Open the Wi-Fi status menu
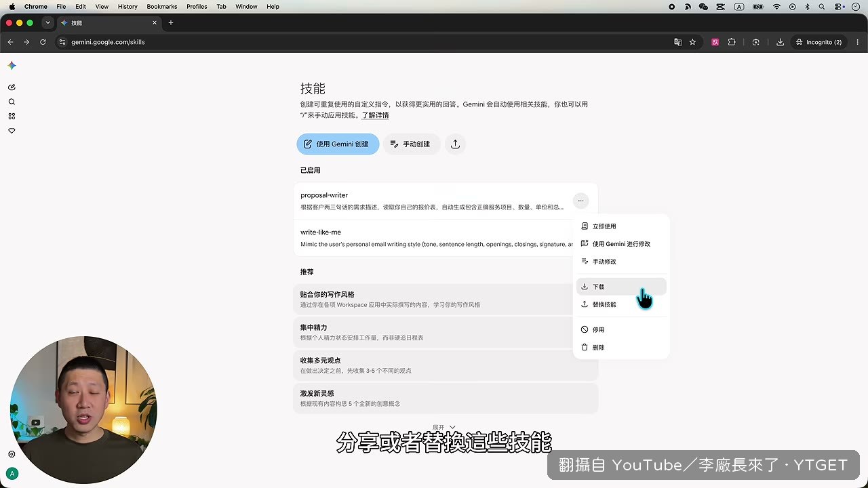868x488 pixels. pos(776,7)
